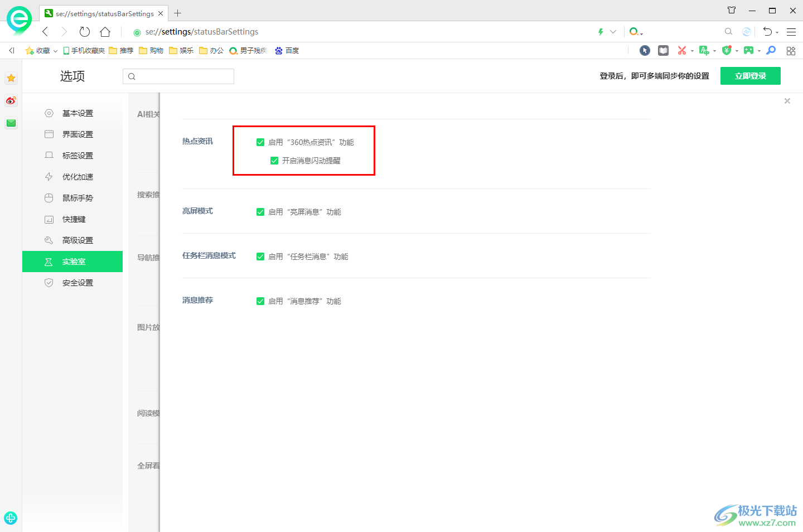
Task: Select 实验室 in the settings menu
Action: [72, 262]
